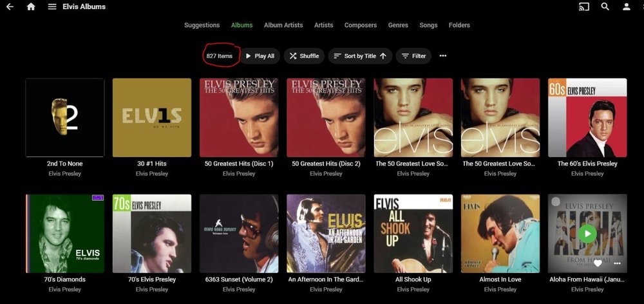
Task: Click the 827 Items count label
Action: 220,56
